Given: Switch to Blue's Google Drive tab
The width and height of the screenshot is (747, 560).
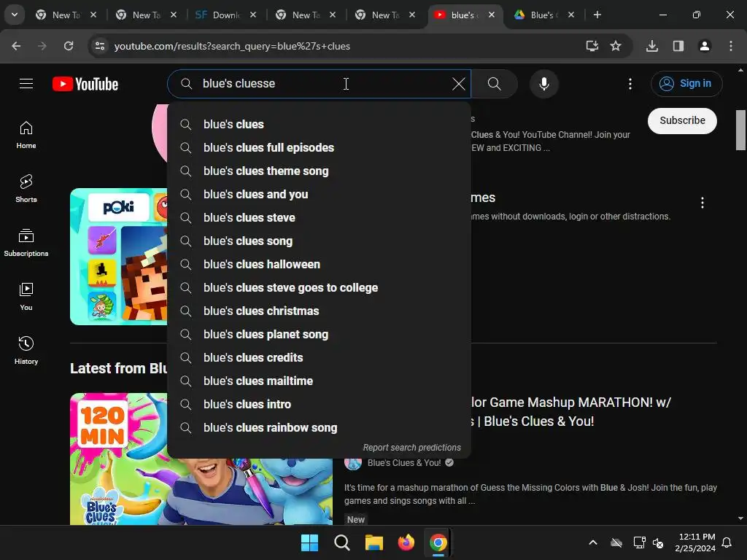Looking at the screenshot, I should point(543,15).
